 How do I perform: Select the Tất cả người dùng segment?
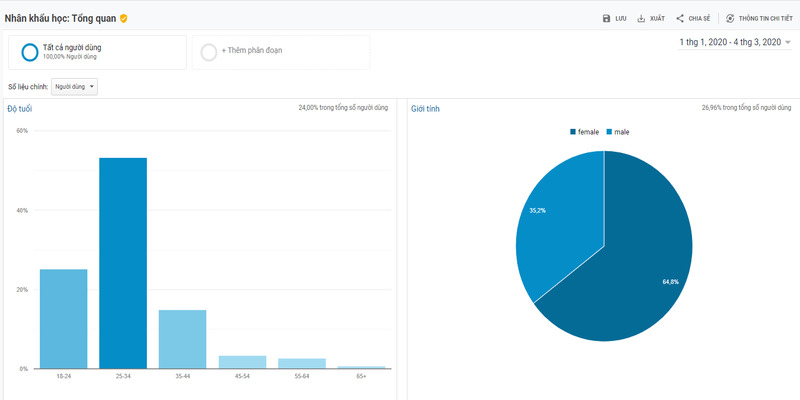(x=97, y=52)
